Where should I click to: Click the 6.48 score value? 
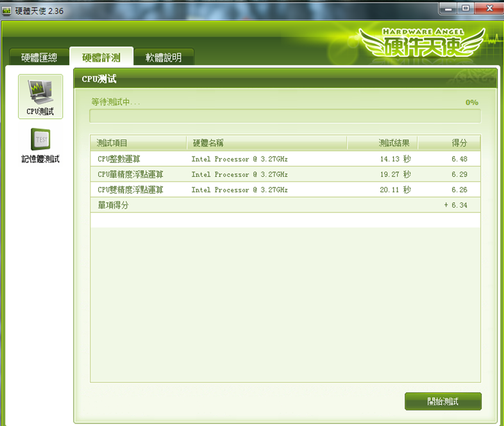click(x=459, y=159)
